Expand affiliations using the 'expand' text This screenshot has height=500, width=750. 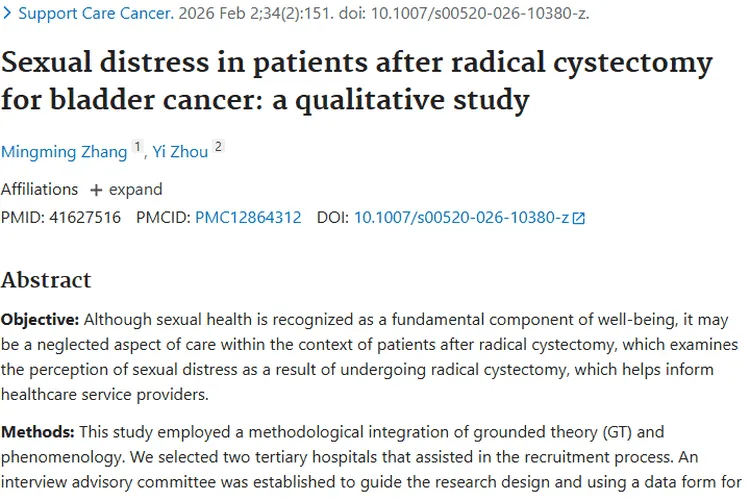tap(135, 189)
